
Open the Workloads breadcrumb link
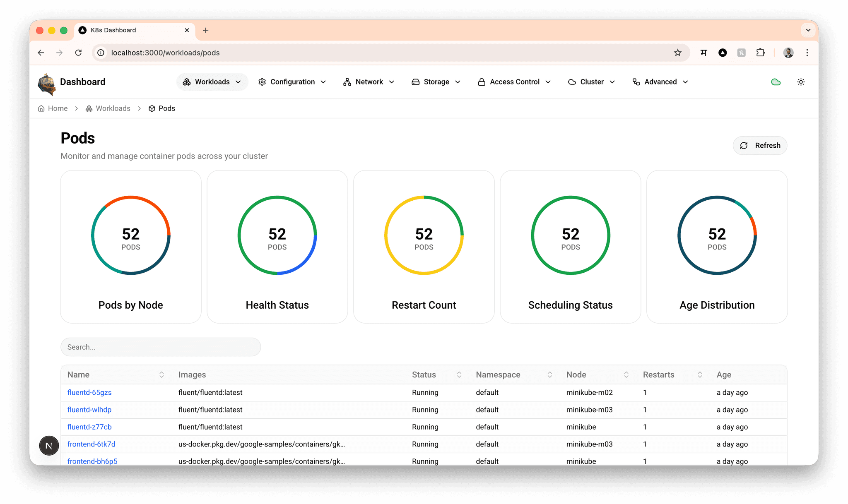[113, 108]
